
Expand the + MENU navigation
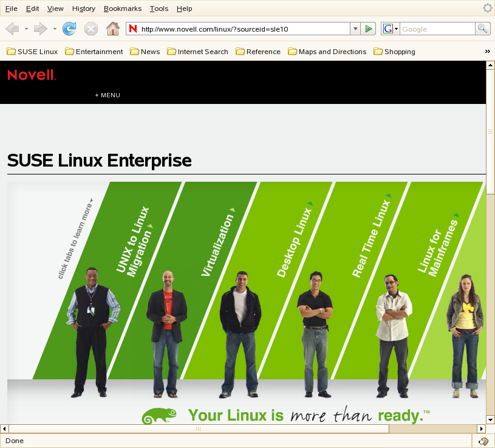click(108, 95)
